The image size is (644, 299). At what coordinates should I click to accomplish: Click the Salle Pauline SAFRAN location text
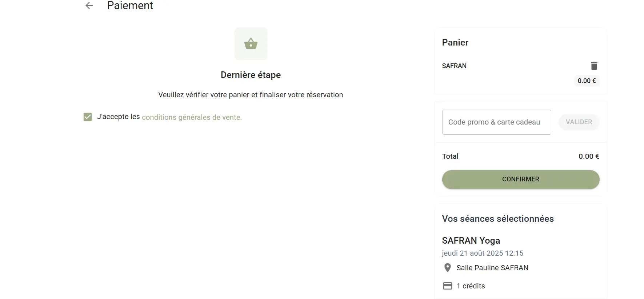(492, 268)
